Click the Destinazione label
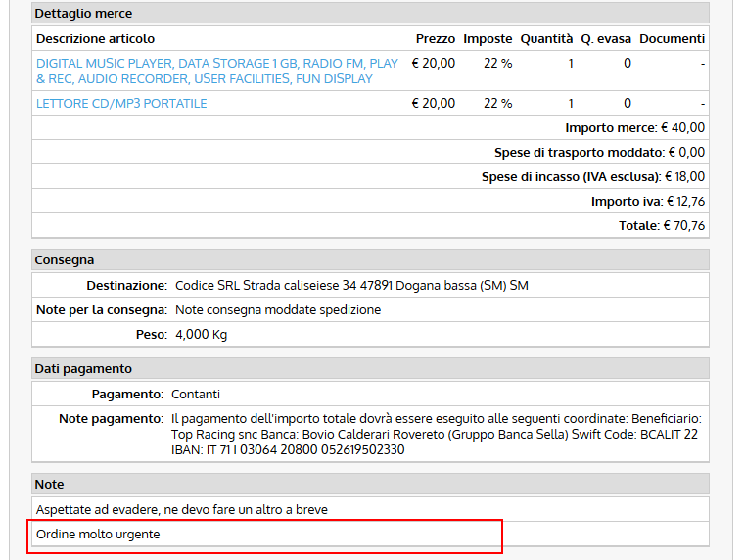 126,286
